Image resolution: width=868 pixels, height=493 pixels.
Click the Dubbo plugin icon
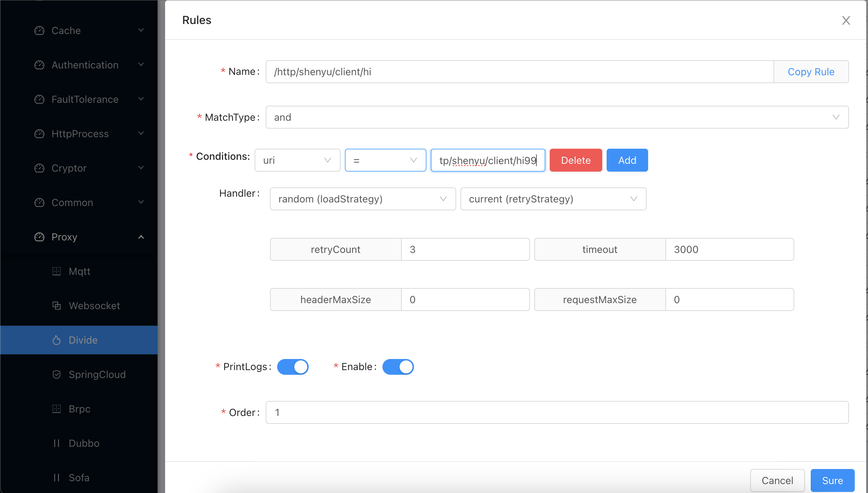[57, 443]
